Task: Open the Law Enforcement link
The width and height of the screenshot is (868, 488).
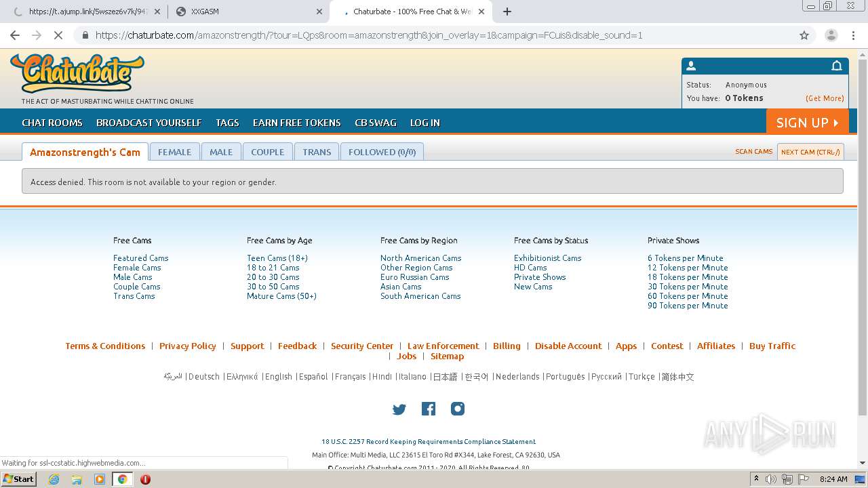Action: click(443, 346)
